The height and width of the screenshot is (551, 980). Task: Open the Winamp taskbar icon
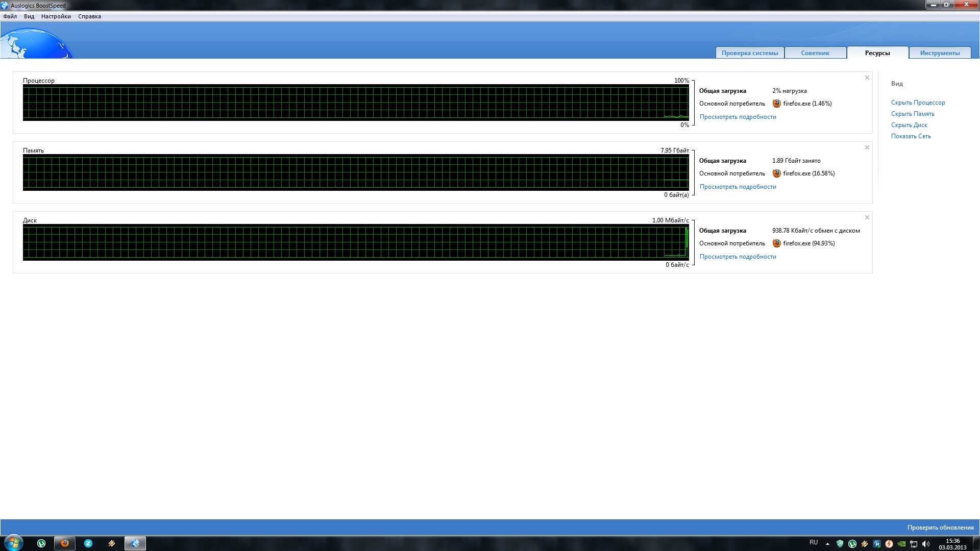pos(112,543)
